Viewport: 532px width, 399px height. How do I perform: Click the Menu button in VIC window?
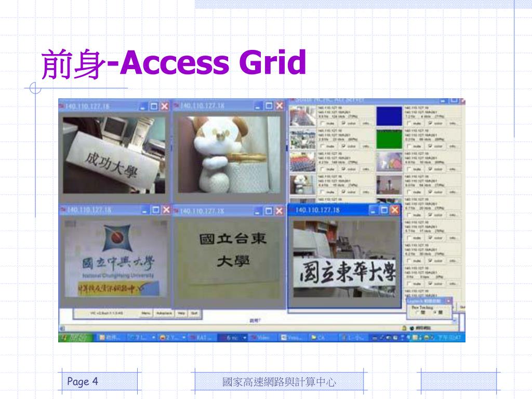click(x=146, y=313)
